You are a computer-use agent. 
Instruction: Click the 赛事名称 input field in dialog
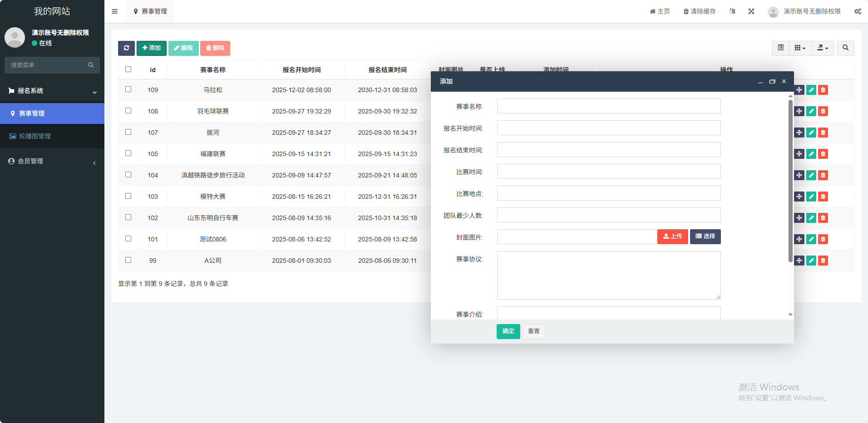point(608,106)
